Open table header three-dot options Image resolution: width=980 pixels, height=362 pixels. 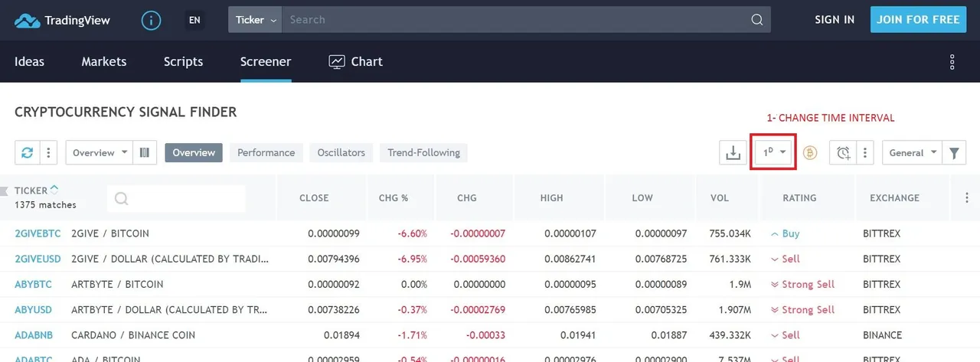tap(966, 197)
